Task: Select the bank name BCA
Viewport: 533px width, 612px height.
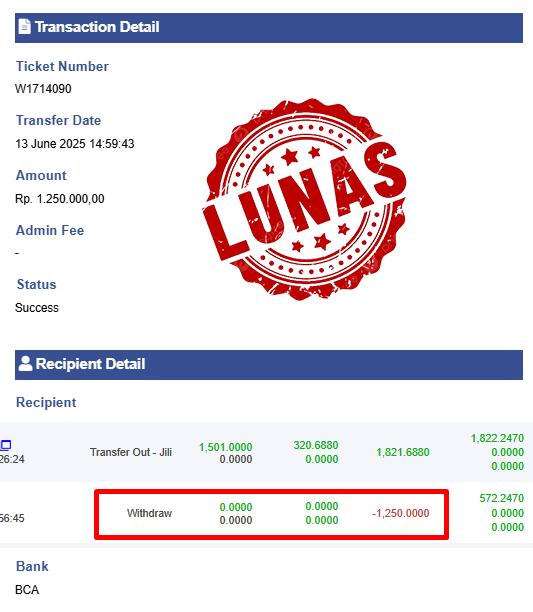Action: click(x=27, y=589)
